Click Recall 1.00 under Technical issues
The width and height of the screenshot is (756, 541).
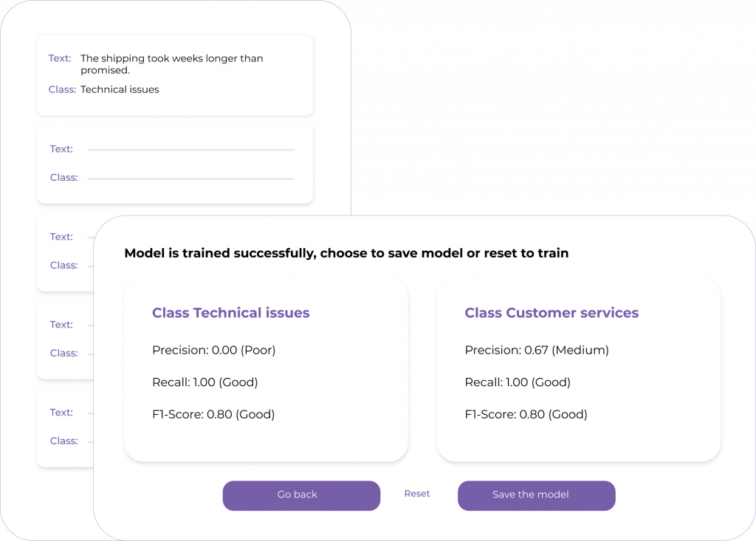(x=205, y=382)
